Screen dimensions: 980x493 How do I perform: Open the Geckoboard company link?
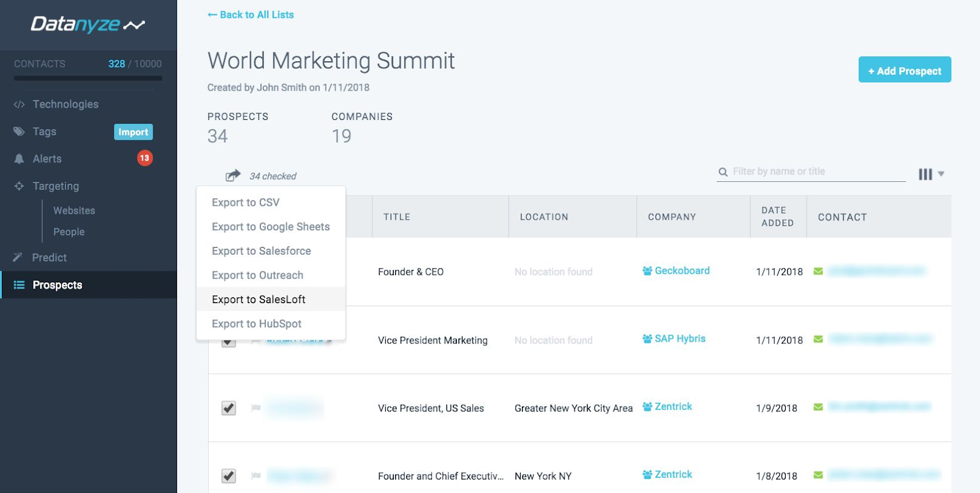(682, 271)
